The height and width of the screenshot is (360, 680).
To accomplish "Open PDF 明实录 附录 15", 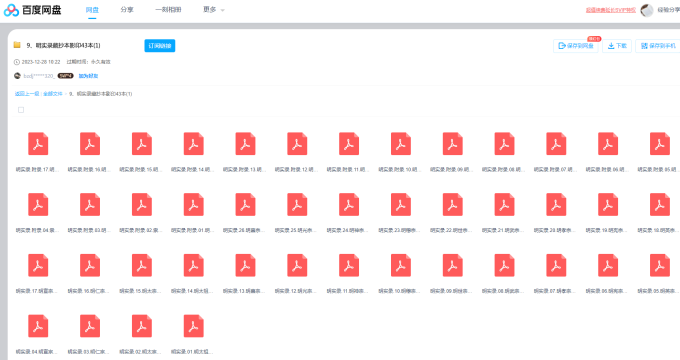I will point(142,144).
